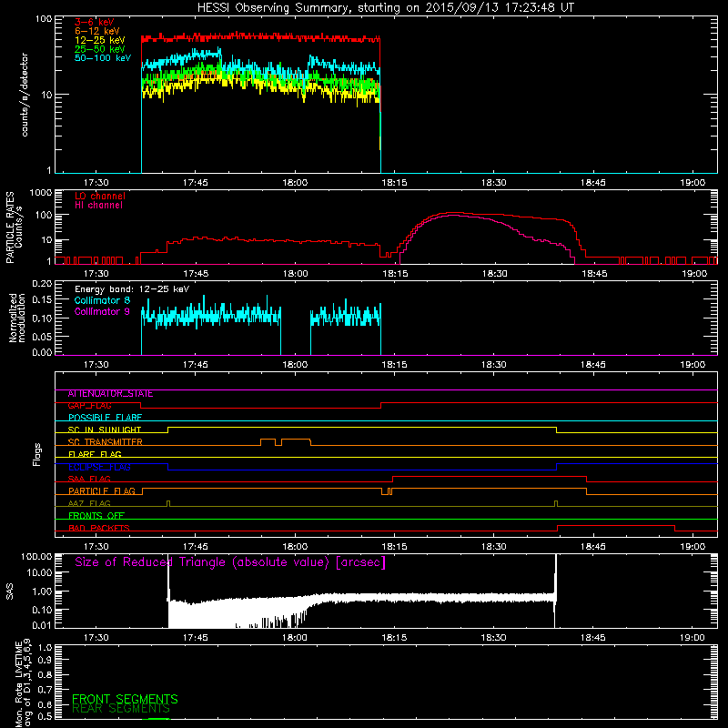
Task: Select the yellow "12-25 keV" count-rate legend entry
Action: click(100, 40)
